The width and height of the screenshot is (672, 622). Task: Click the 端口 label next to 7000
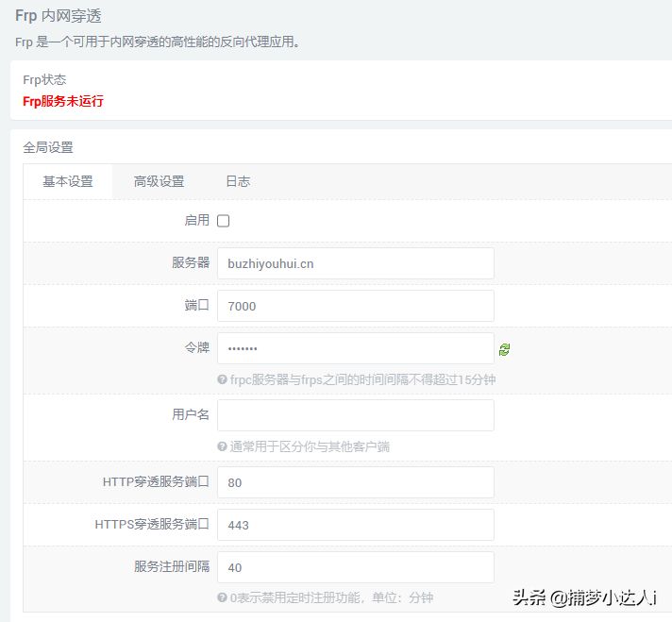point(197,305)
